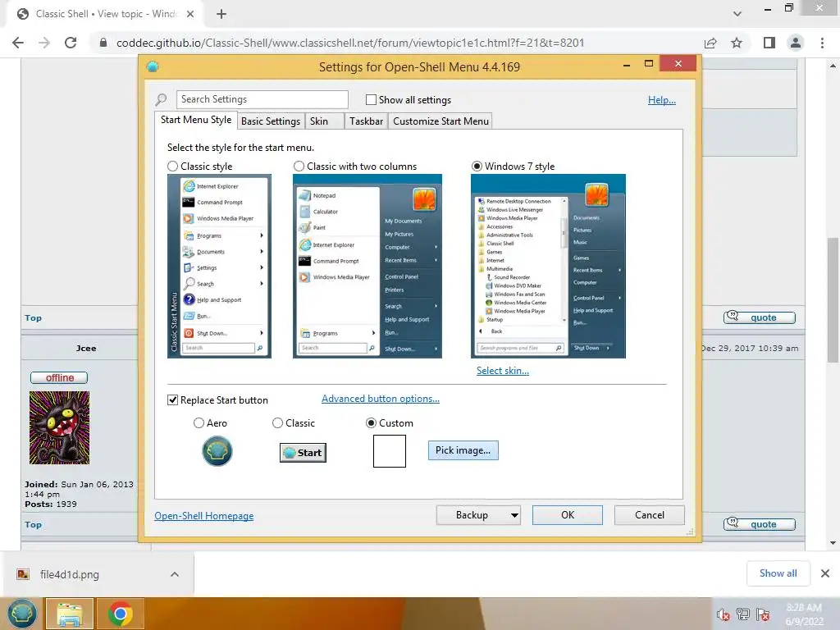
Task: Close the Classic Shell browser tab
Action: [x=190, y=14]
